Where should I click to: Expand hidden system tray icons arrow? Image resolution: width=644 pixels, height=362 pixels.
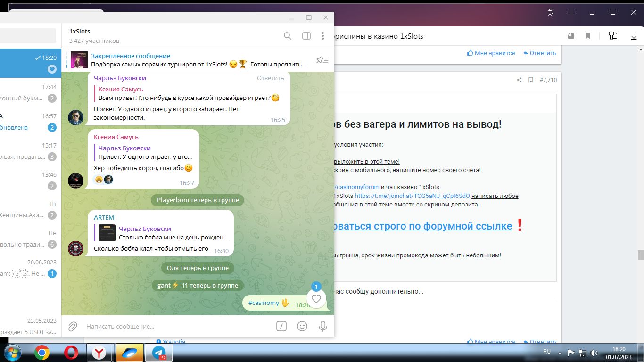point(560,352)
